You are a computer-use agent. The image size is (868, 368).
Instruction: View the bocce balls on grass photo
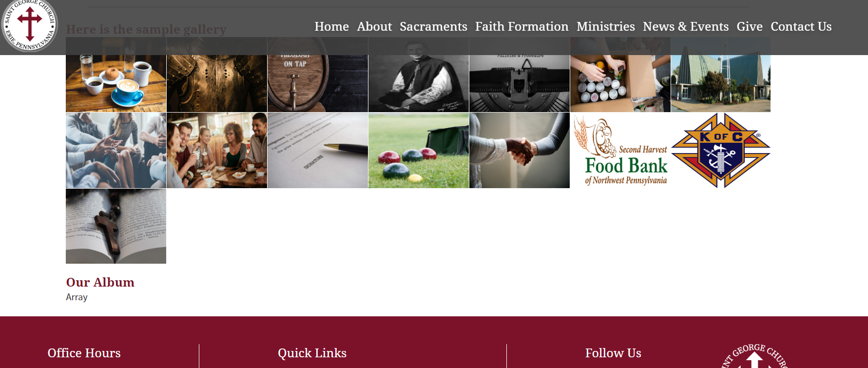pyautogui.click(x=419, y=150)
